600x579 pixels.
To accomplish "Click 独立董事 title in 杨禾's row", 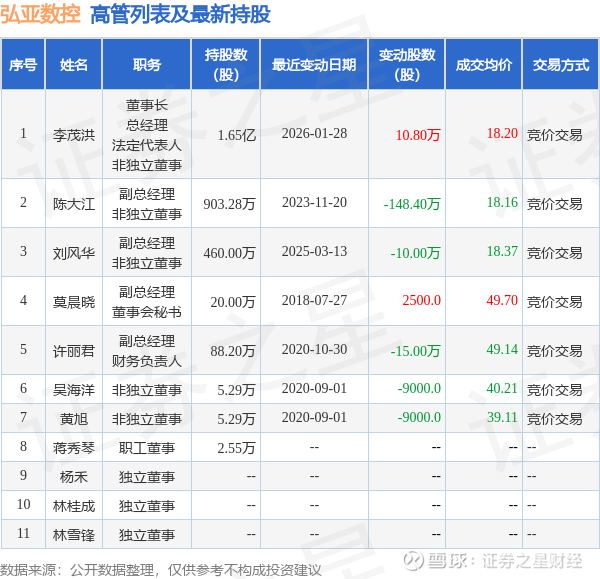I will point(147,477).
